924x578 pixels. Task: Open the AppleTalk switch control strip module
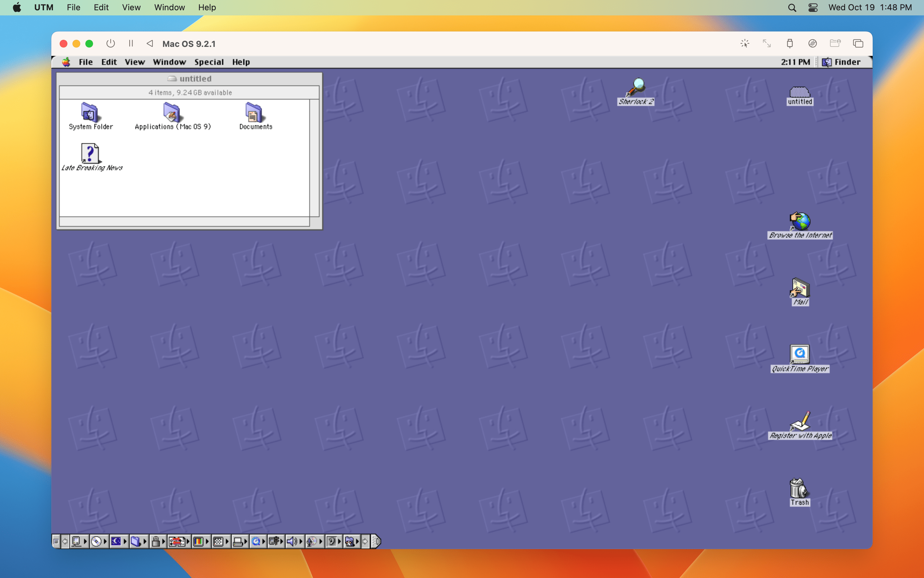[80, 541]
